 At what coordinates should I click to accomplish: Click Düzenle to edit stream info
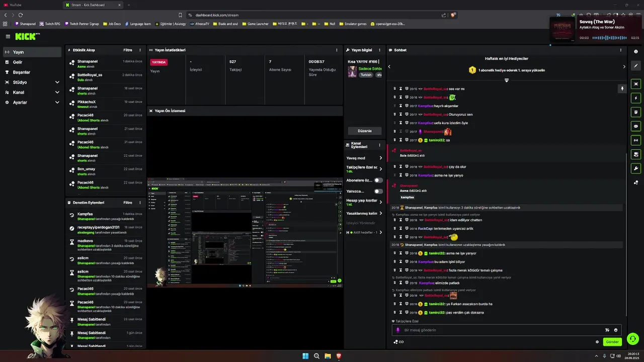tap(365, 131)
